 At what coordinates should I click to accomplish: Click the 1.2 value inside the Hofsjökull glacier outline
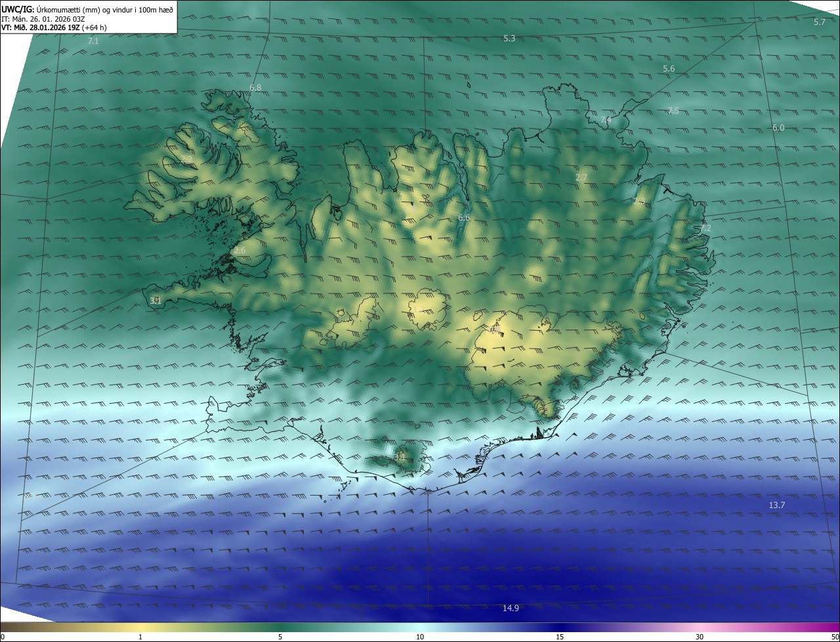417,309
